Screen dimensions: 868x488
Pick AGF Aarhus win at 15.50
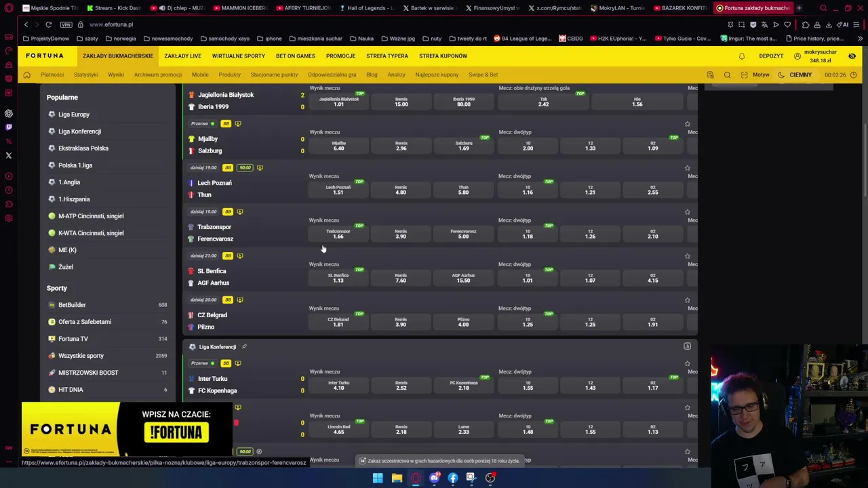[x=463, y=278]
